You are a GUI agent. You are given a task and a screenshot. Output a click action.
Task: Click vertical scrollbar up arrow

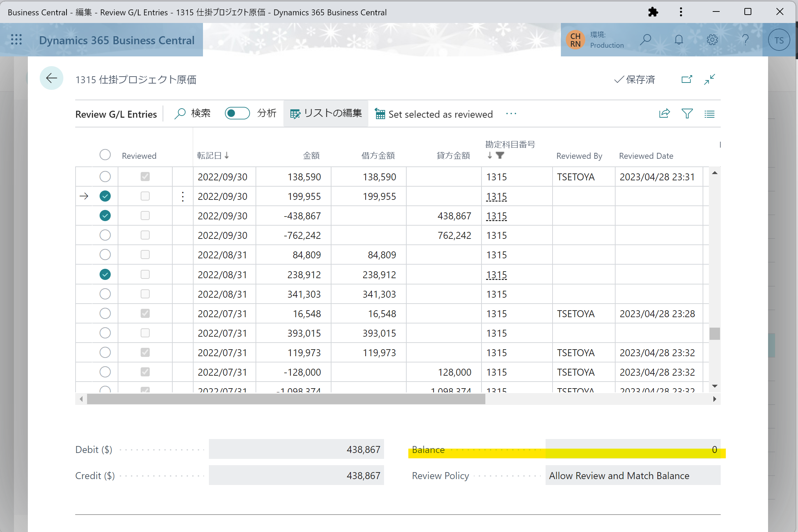715,173
